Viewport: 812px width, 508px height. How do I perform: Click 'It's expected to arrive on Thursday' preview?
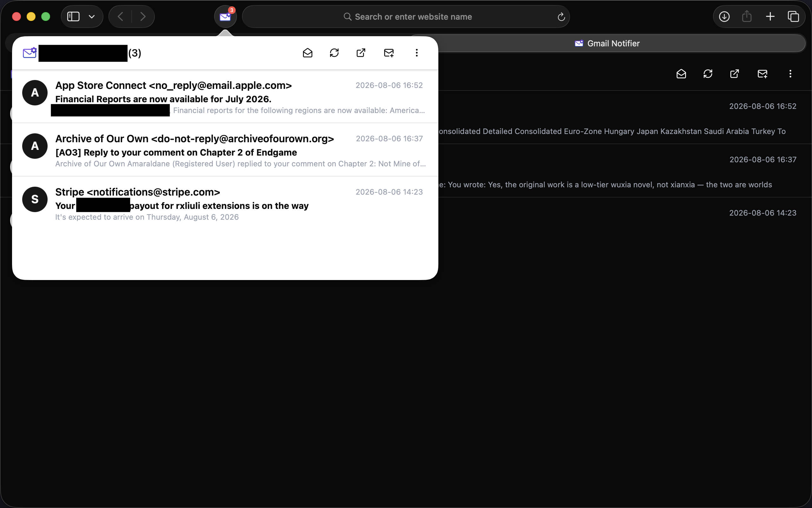pos(147,217)
